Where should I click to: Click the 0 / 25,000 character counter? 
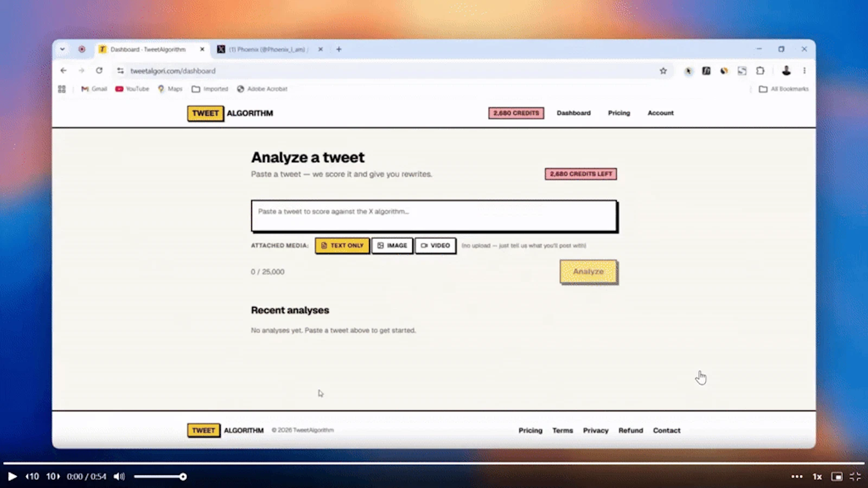[x=267, y=272]
